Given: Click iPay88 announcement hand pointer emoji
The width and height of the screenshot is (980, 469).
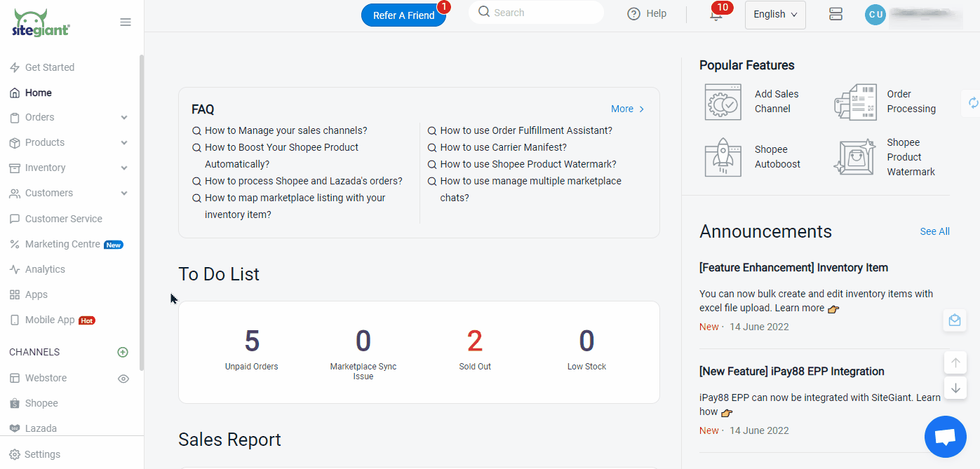Looking at the screenshot, I should (x=727, y=412).
